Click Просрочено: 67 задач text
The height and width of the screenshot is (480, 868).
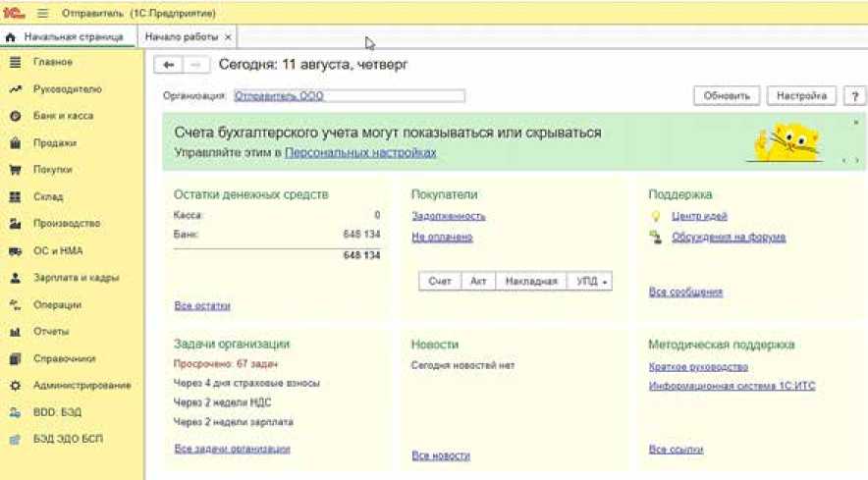point(226,364)
